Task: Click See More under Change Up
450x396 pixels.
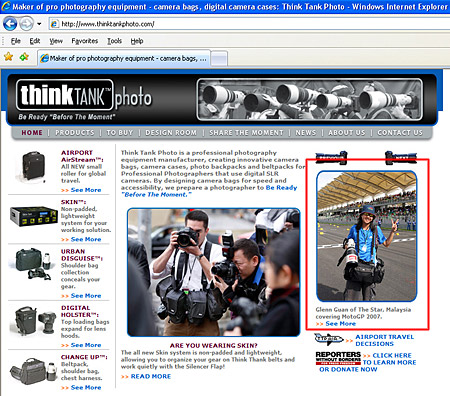Action: [86, 387]
